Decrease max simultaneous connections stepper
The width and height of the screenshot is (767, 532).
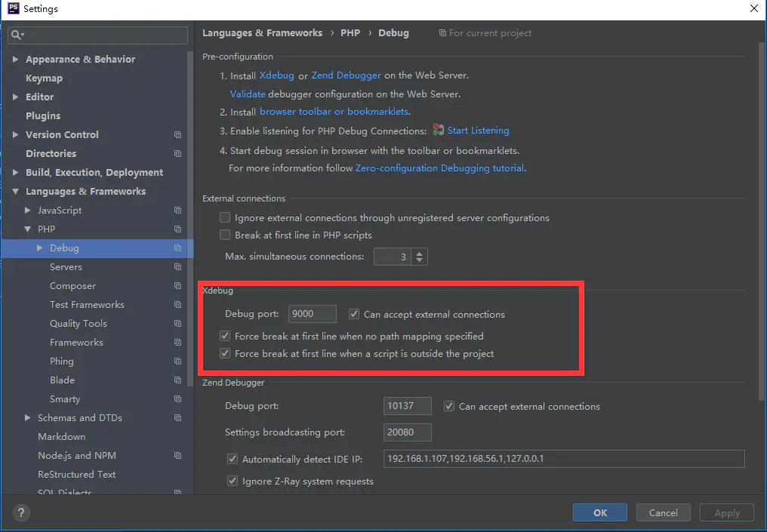point(419,260)
